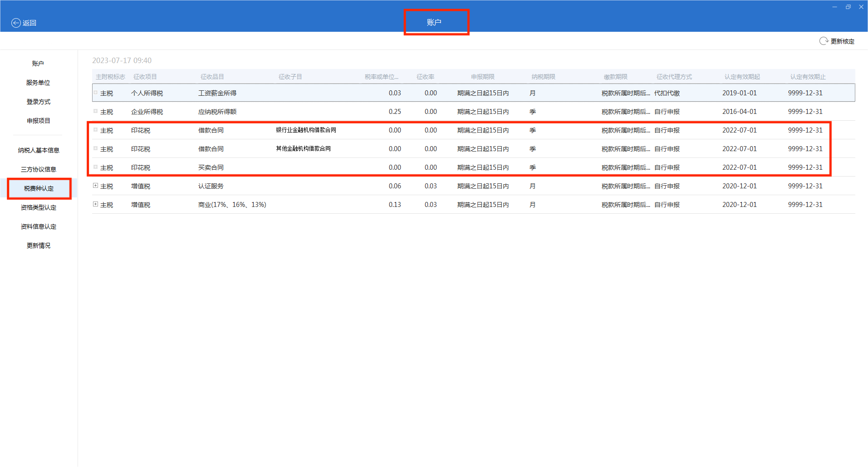Screen dimensions: 868x467
Task: Expand the 商业(17%、16%、13%) VAT row
Action: (95, 204)
